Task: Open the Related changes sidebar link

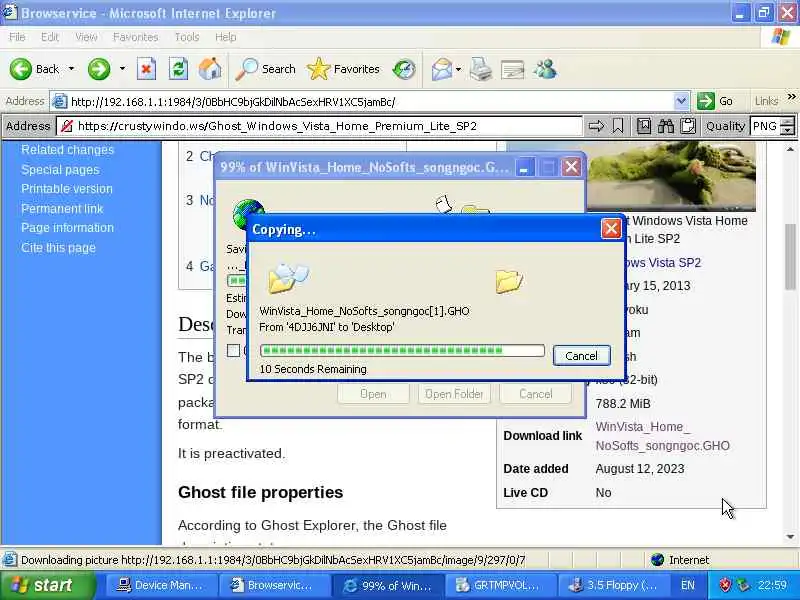Action: tap(67, 149)
